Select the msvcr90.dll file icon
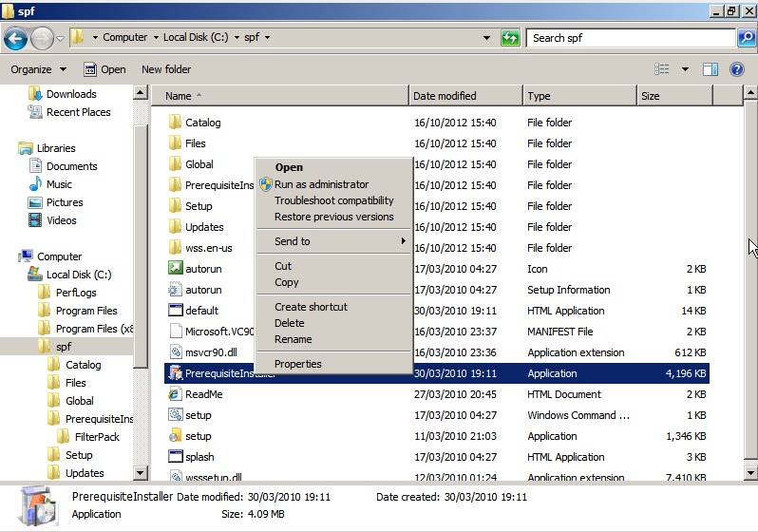This screenshot has width=758, height=532. coord(175,352)
